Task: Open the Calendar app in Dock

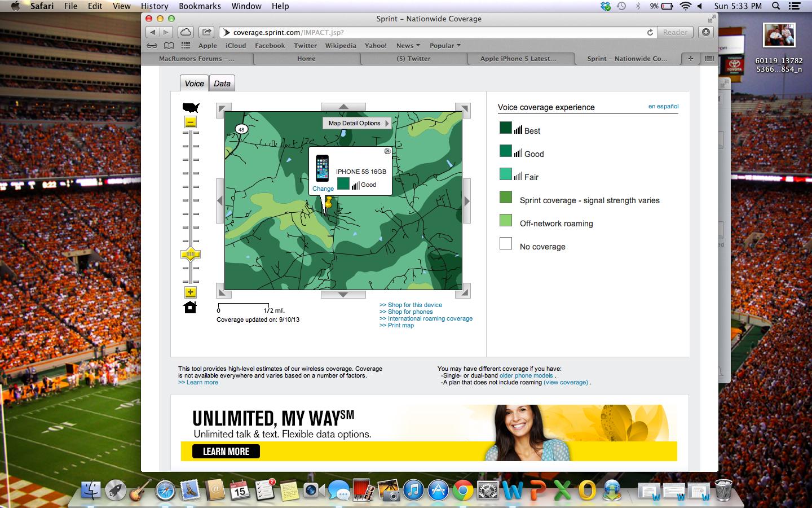Action: click(239, 491)
